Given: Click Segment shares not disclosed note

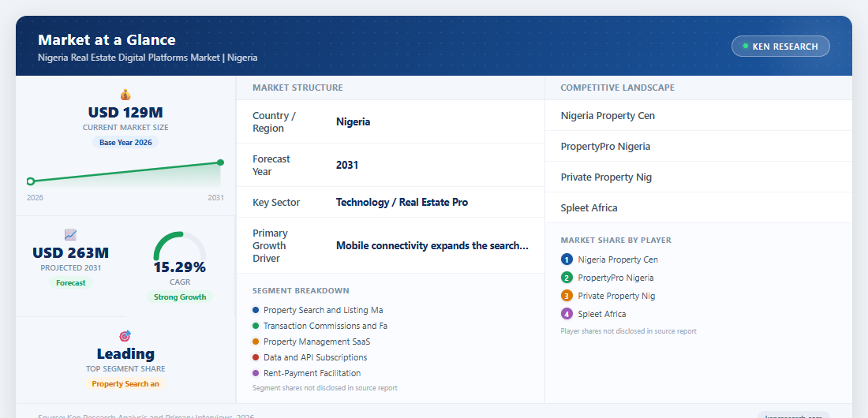Looking at the screenshot, I should pyautogui.click(x=325, y=388).
